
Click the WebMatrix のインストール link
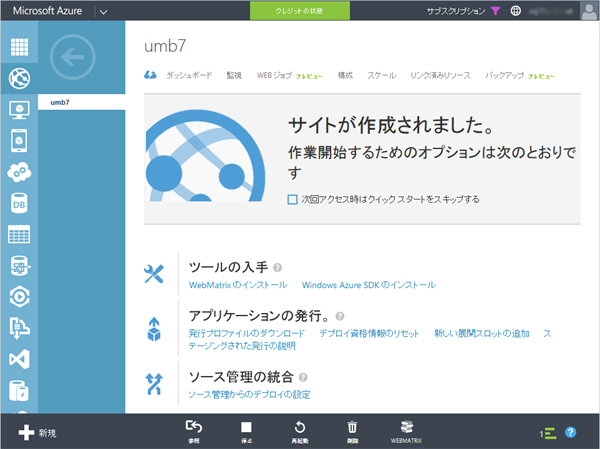pos(238,285)
